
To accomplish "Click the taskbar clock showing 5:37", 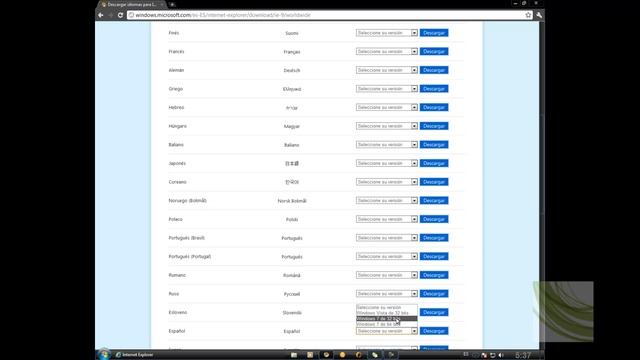I will pyautogui.click(x=523, y=355).
